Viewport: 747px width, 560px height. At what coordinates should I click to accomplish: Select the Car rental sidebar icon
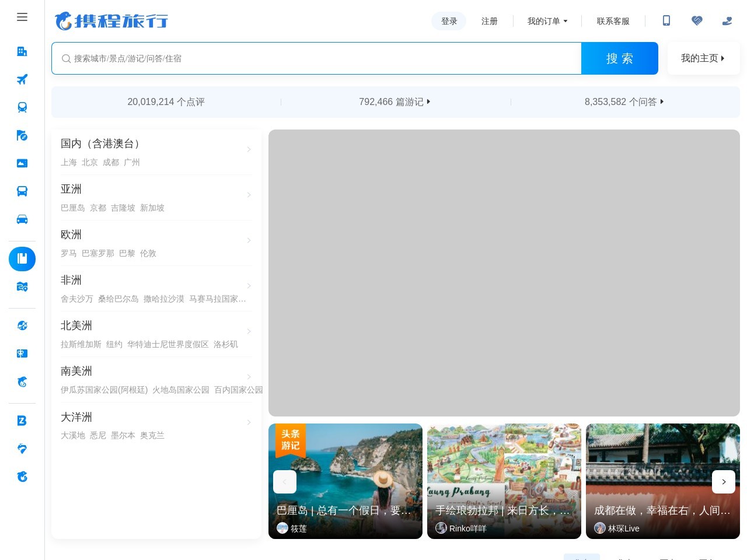[22, 219]
